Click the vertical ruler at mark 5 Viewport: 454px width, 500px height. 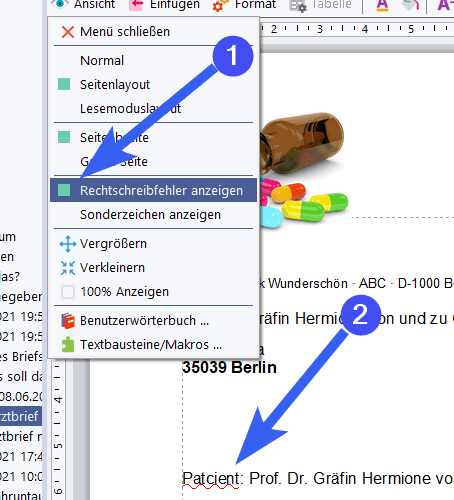(58, 446)
